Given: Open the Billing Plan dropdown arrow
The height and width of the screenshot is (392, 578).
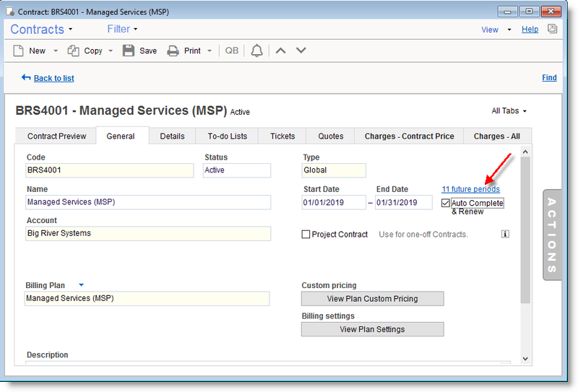Looking at the screenshot, I should click(x=81, y=285).
